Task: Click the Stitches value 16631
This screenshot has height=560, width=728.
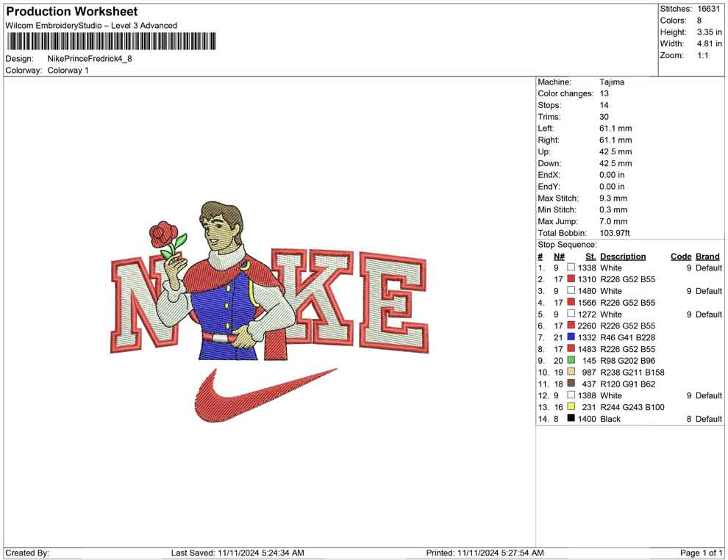Action: (708, 9)
